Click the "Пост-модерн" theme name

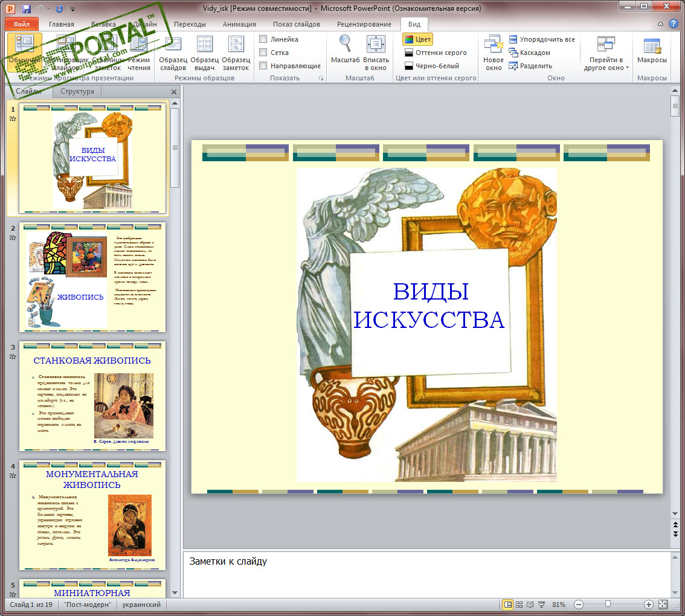pos(88,605)
